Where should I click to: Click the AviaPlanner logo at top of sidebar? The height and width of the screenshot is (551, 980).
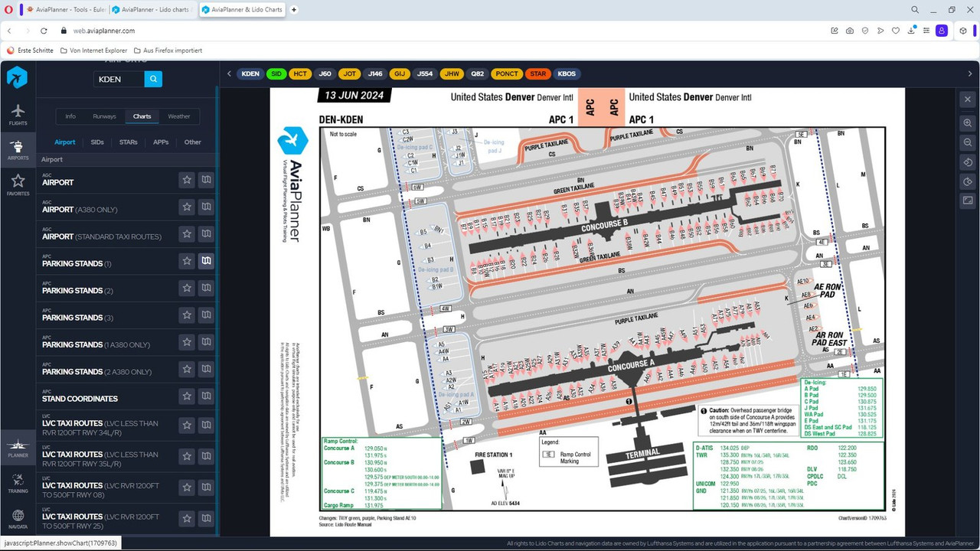pyautogui.click(x=18, y=77)
